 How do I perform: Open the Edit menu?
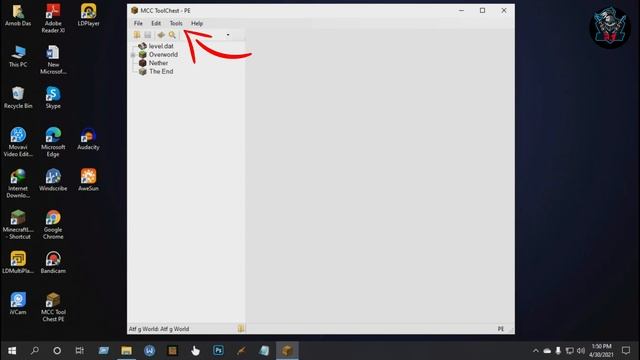[156, 23]
